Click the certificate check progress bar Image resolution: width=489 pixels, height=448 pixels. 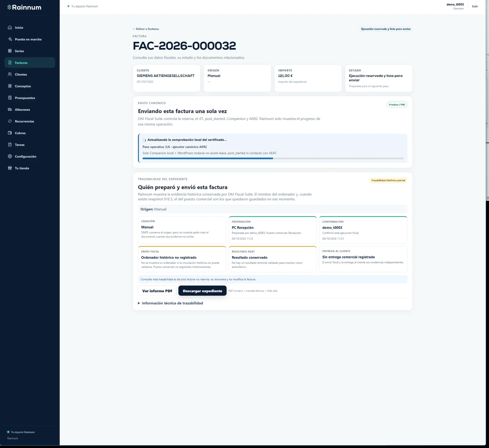273,158
